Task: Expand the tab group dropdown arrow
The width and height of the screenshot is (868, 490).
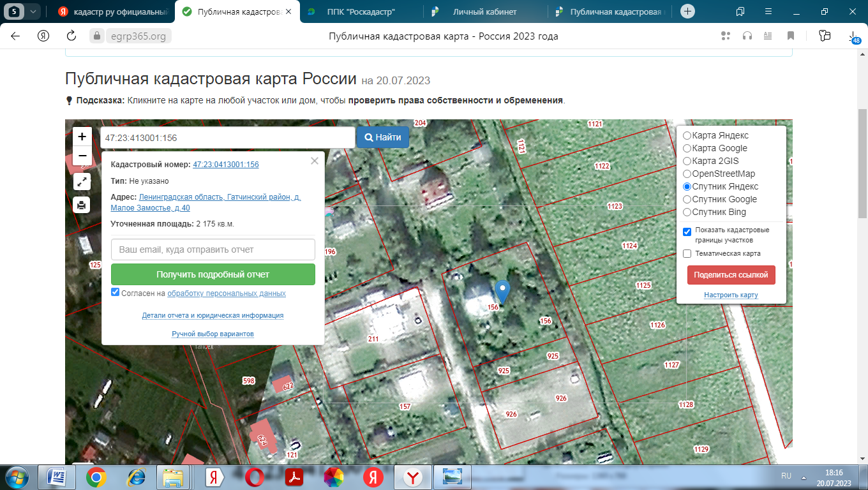Action: point(33,11)
